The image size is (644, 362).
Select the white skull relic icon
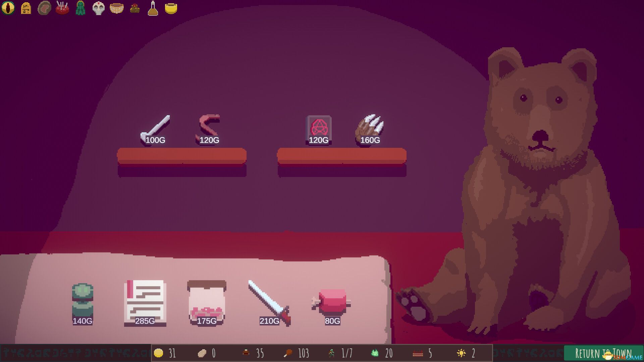pos(98,8)
